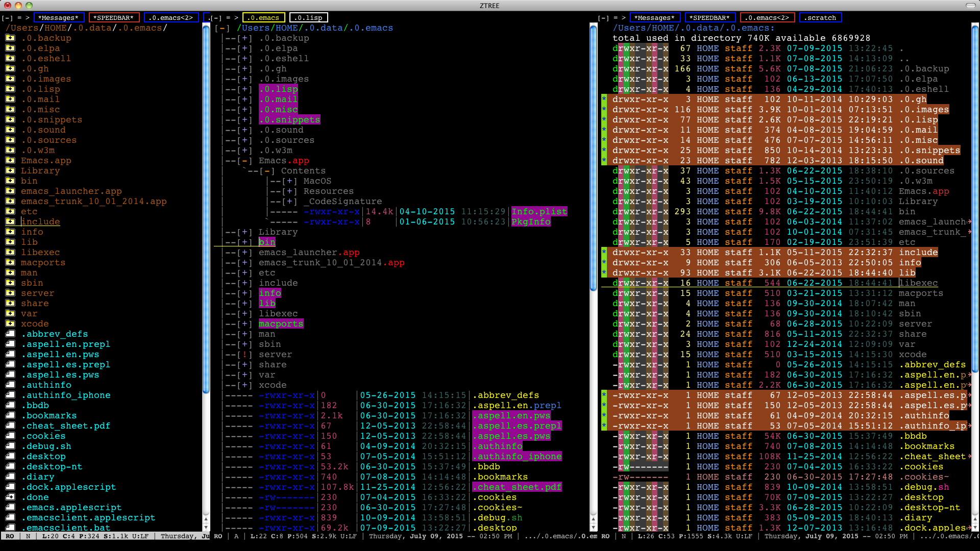The image size is (980, 551).
Task: Click [!] marker beside server in tree
Action: pyautogui.click(x=245, y=355)
